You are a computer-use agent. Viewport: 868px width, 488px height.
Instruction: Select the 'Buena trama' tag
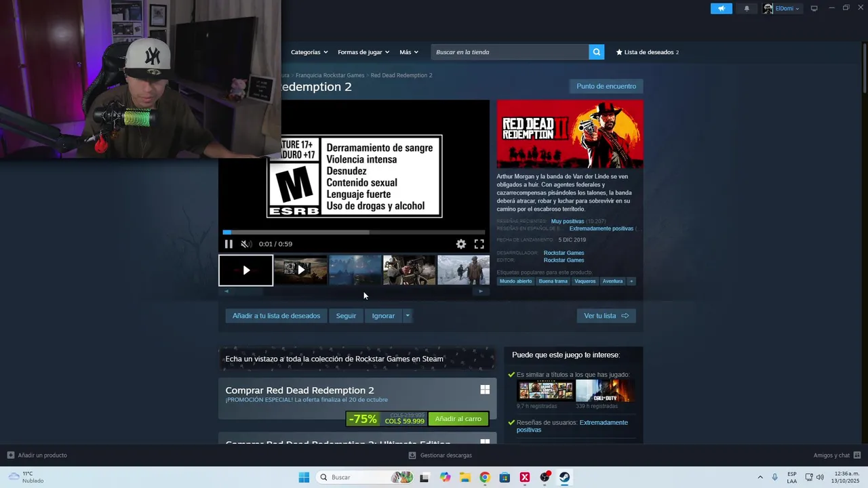(x=553, y=281)
